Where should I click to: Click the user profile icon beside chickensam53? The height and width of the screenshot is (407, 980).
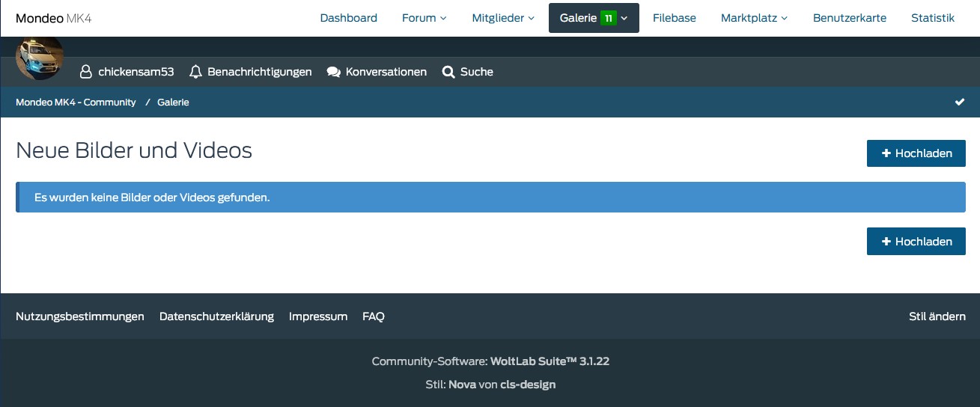86,72
